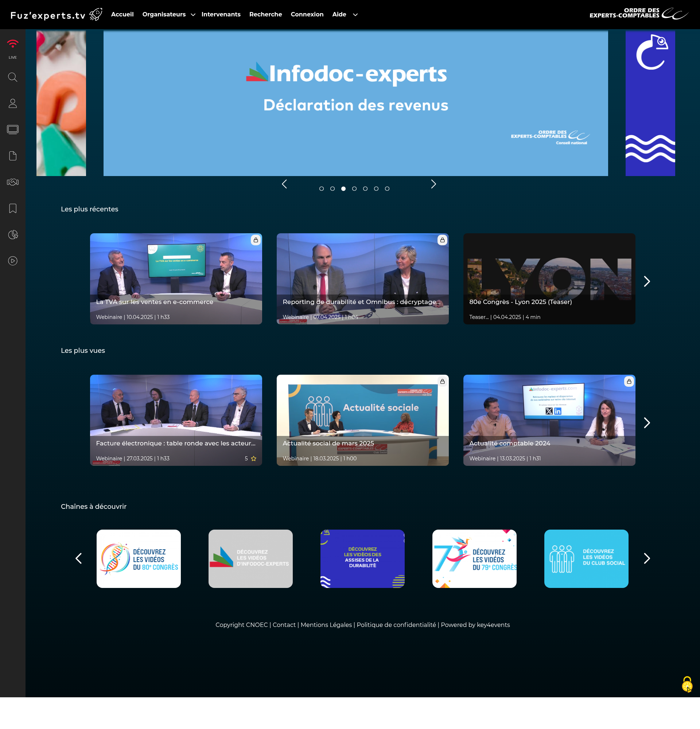This screenshot has height=729, width=700.
Task: Open the LIVE broadcast sidebar icon
Action: click(x=13, y=49)
